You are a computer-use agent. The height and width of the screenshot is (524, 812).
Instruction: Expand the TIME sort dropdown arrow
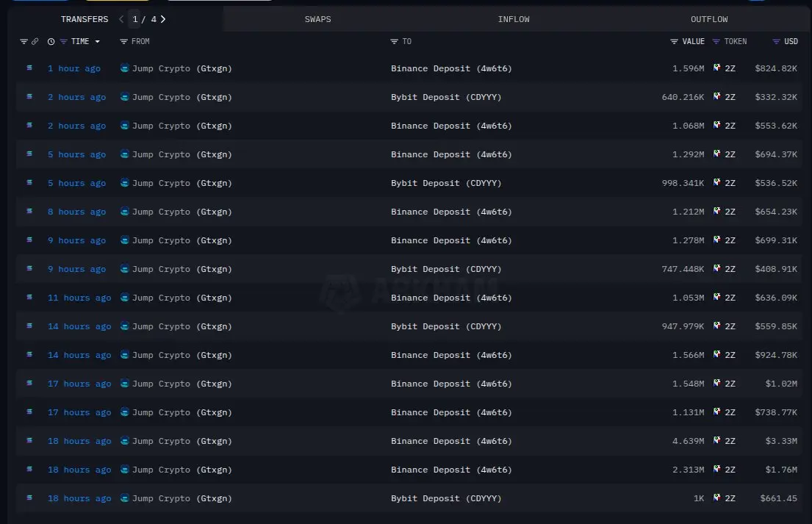(x=97, y=41)
